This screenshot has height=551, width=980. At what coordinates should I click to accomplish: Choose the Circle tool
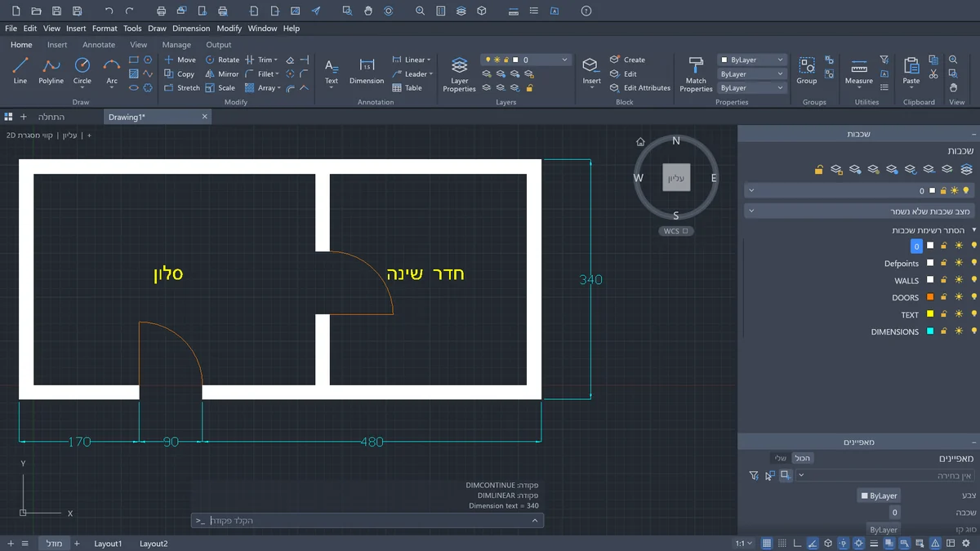point(82,71)
